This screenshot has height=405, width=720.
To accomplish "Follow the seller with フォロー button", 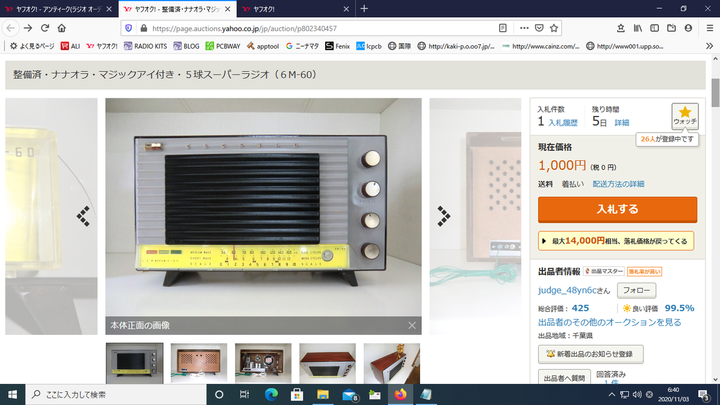I will click(636, 290).
